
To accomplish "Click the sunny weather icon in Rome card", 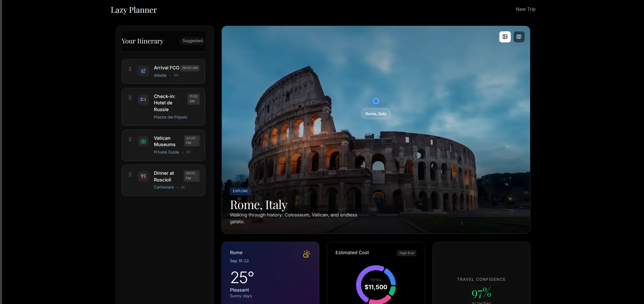I will pos(306,254).
